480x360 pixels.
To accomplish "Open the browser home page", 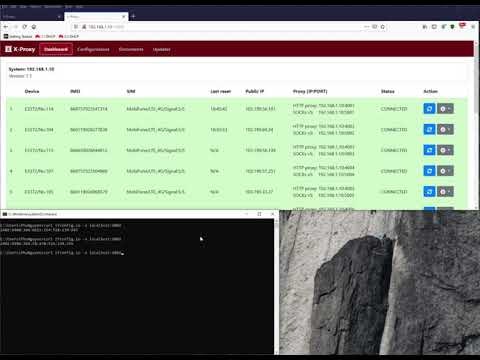I will [x=34, y=27].
